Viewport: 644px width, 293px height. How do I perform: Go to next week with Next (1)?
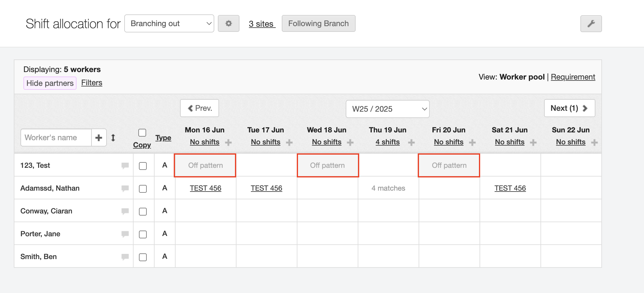(x=569, y=108)
